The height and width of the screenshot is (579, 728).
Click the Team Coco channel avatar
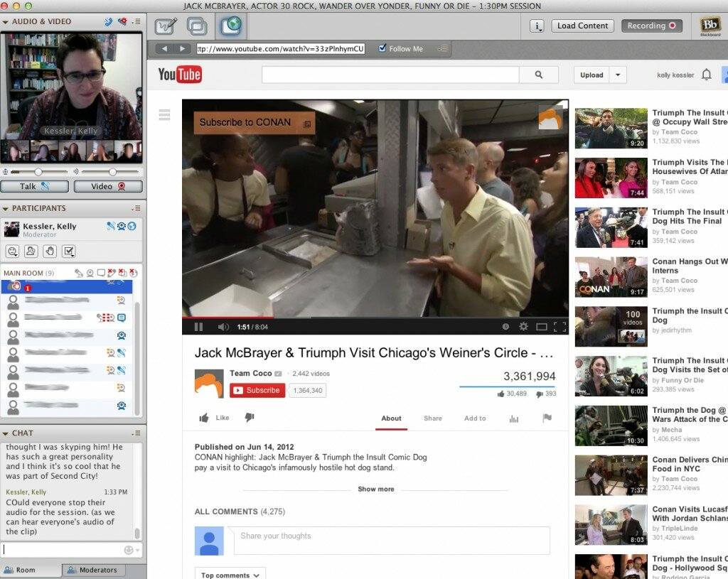209,383
